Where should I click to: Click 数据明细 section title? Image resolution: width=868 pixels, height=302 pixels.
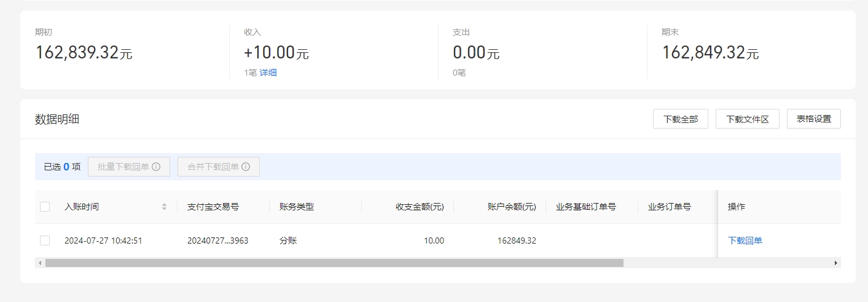tap(57, 119)
